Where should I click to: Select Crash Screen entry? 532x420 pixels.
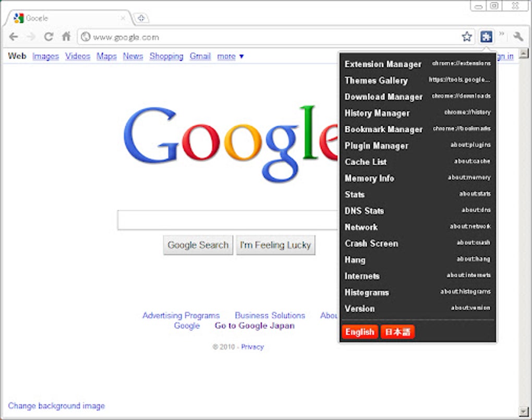point(418,243)
